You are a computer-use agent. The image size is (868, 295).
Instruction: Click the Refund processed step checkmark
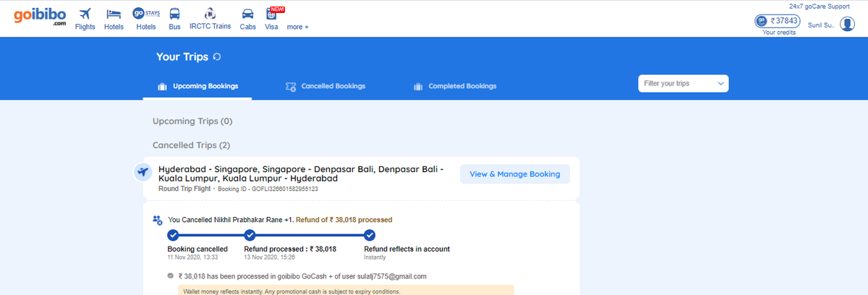coord(250,234)
